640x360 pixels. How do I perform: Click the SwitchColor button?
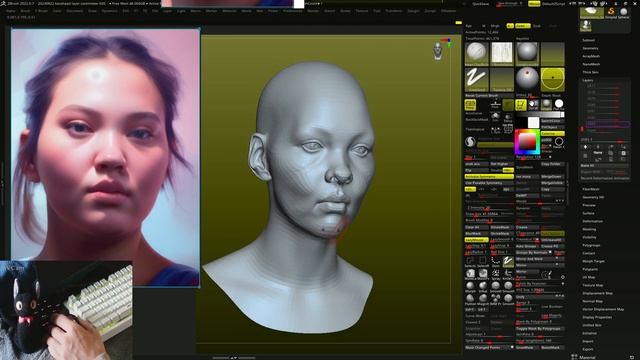553,121
